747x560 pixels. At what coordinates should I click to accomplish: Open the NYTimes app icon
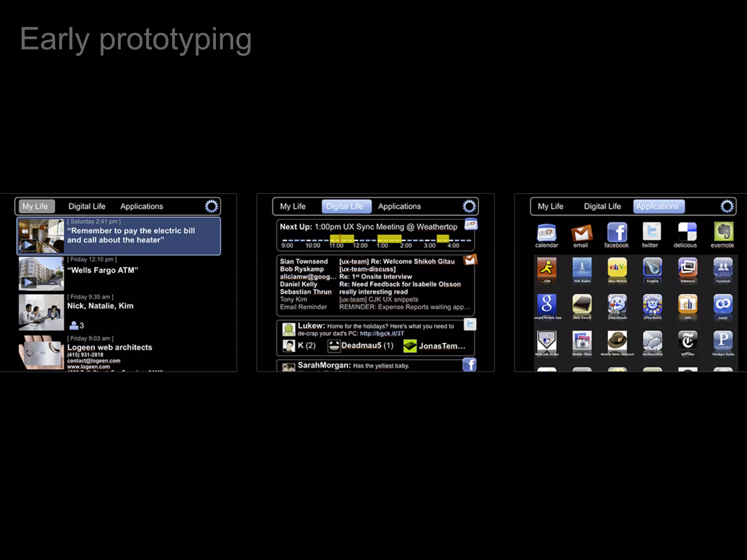tap(687, 341)
